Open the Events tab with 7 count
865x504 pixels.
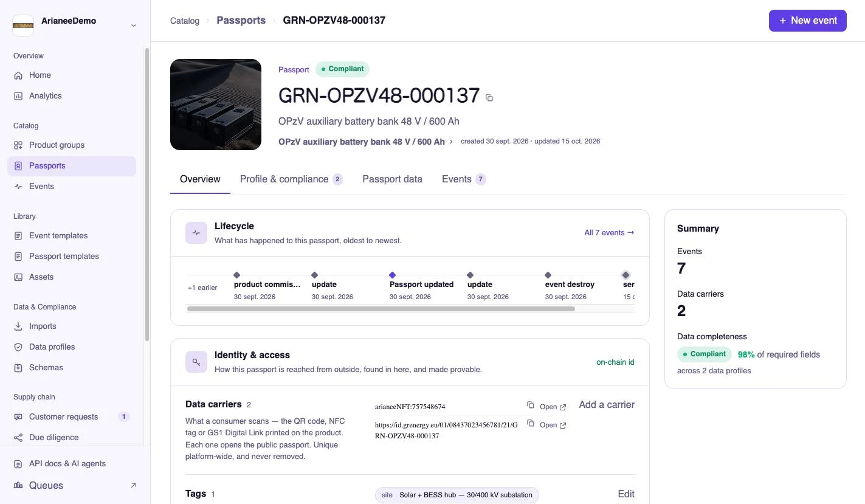(464, 179)
